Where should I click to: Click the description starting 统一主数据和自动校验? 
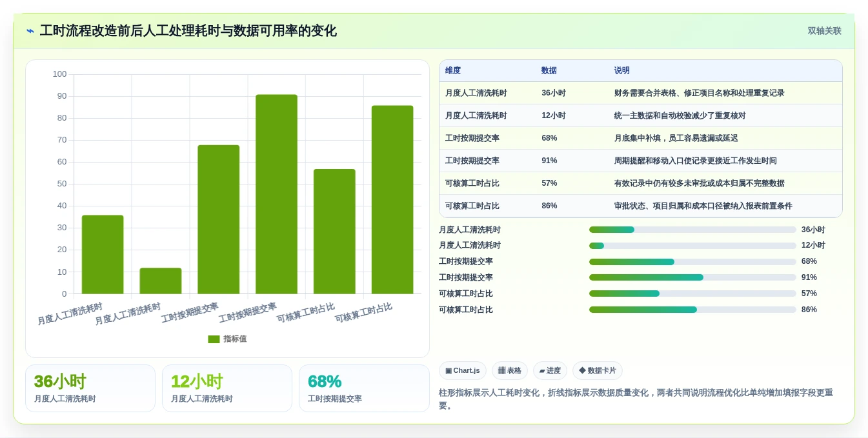[680, 115]
